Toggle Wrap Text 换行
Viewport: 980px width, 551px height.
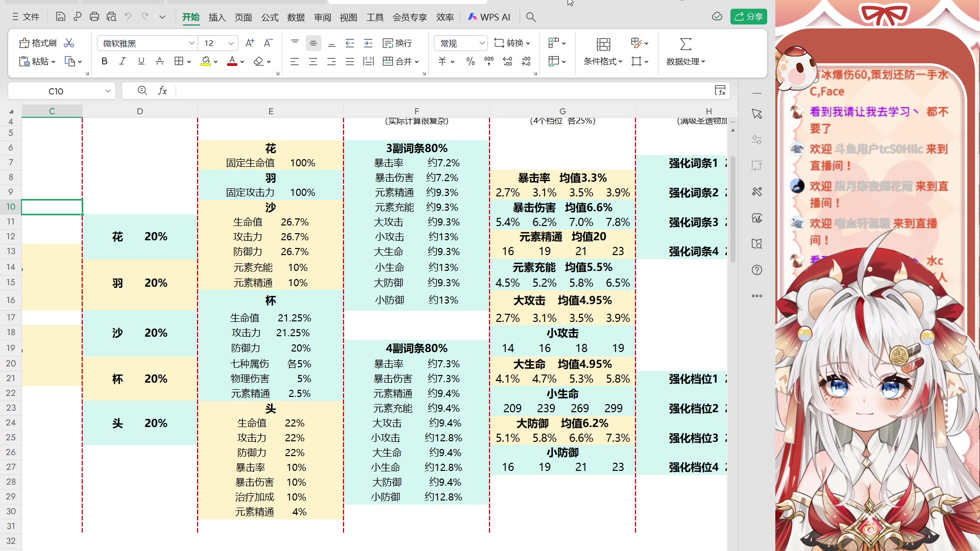click(x=397, y=43)
